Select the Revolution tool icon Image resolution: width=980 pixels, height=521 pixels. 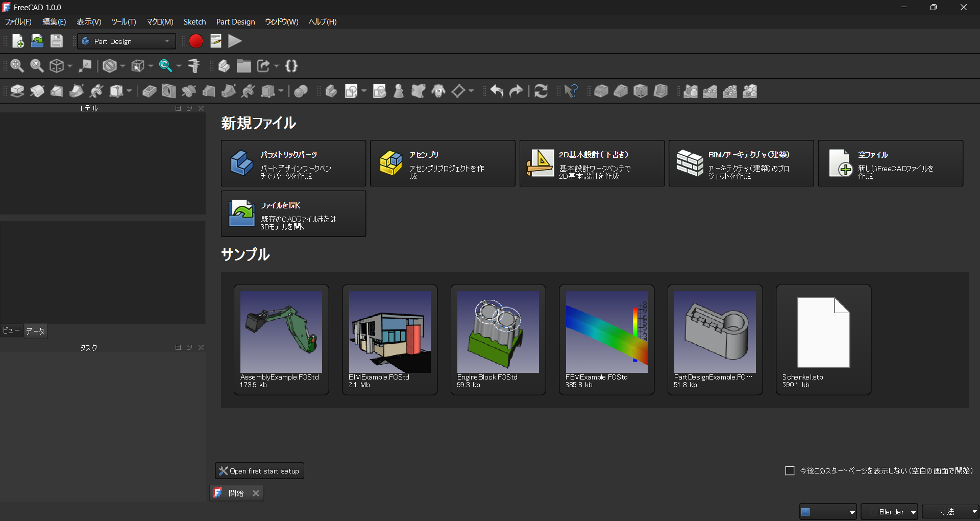point(37,91)
